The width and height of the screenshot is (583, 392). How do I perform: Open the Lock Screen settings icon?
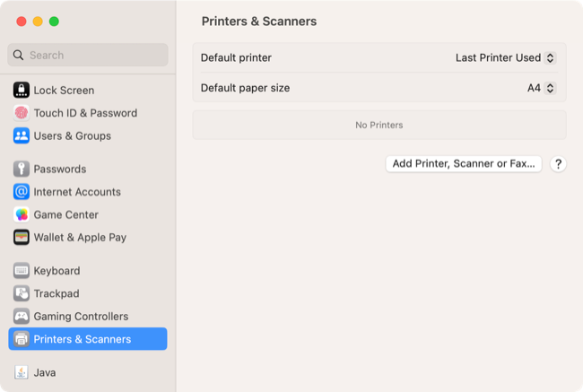click(22, 90)
